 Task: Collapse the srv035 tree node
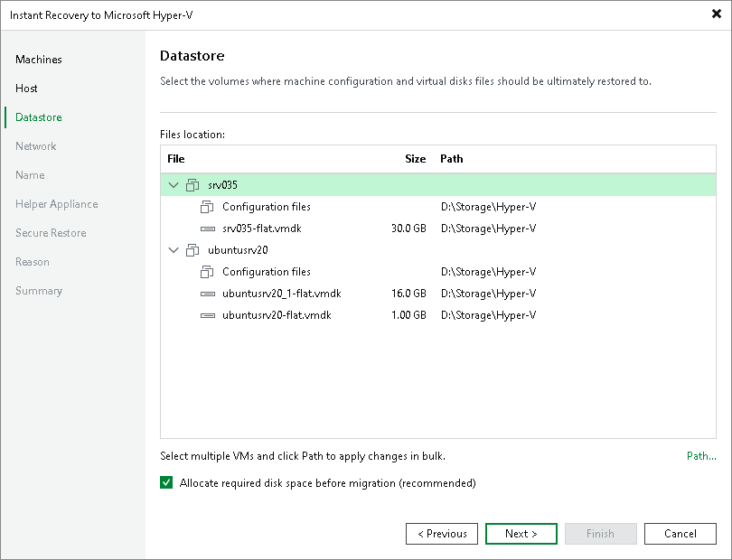click(x=174, y=184)
